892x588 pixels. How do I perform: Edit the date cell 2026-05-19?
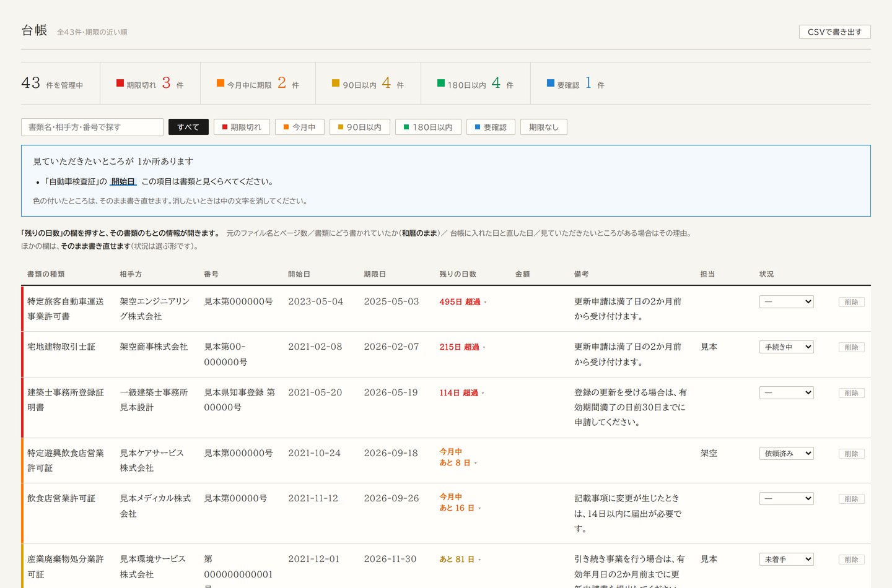coord(391,392)
